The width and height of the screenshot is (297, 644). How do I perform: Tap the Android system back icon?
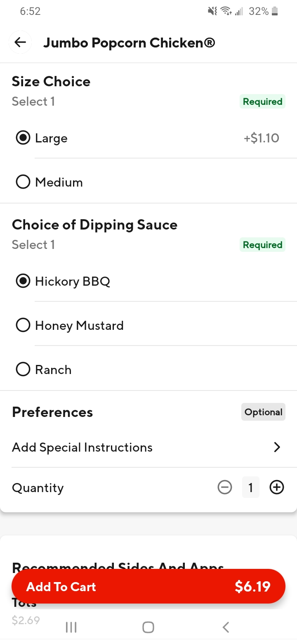[226, 627]
